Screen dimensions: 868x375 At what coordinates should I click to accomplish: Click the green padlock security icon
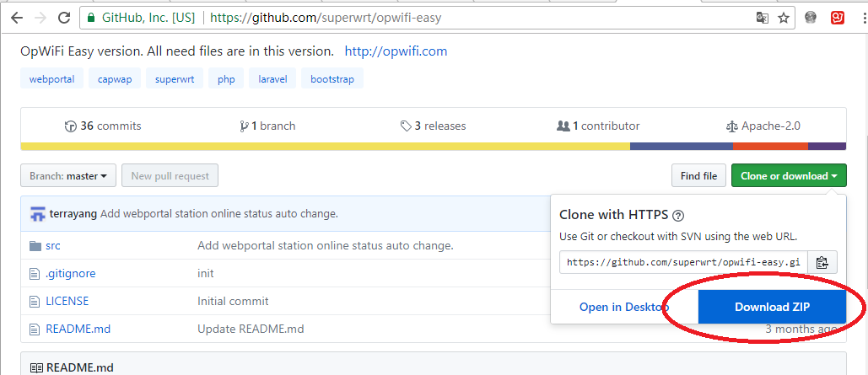pos(91,18)
